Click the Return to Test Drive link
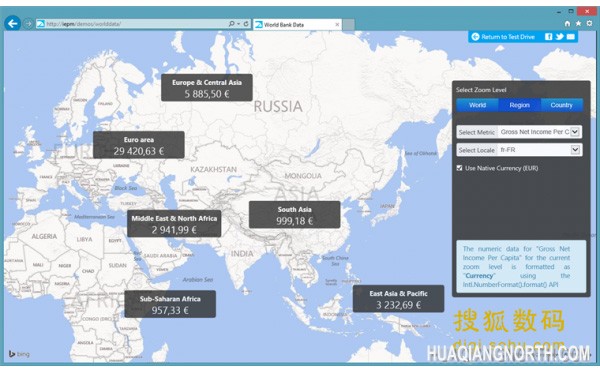 (x=503, y=37)
